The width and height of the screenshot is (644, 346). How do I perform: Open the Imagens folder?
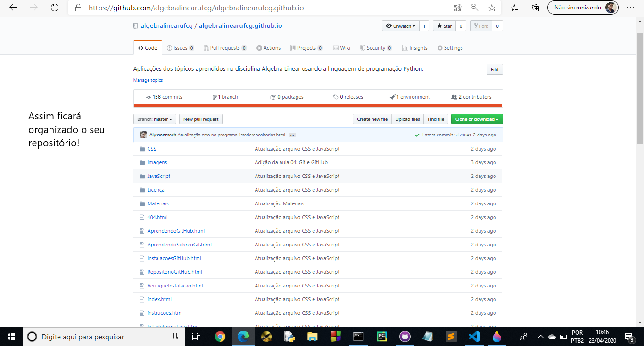coord(157,162)
